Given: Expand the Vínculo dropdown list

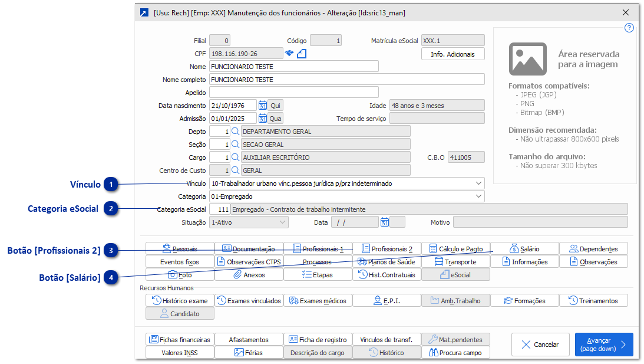Looking at the screenshot, I should pos(478,183).
